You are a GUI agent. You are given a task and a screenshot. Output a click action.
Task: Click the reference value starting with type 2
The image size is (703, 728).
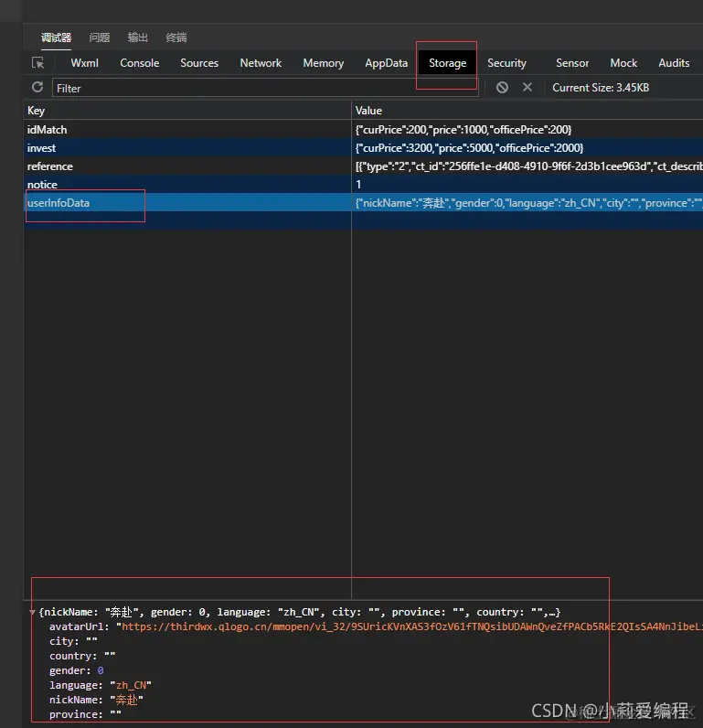pos(528,166)
